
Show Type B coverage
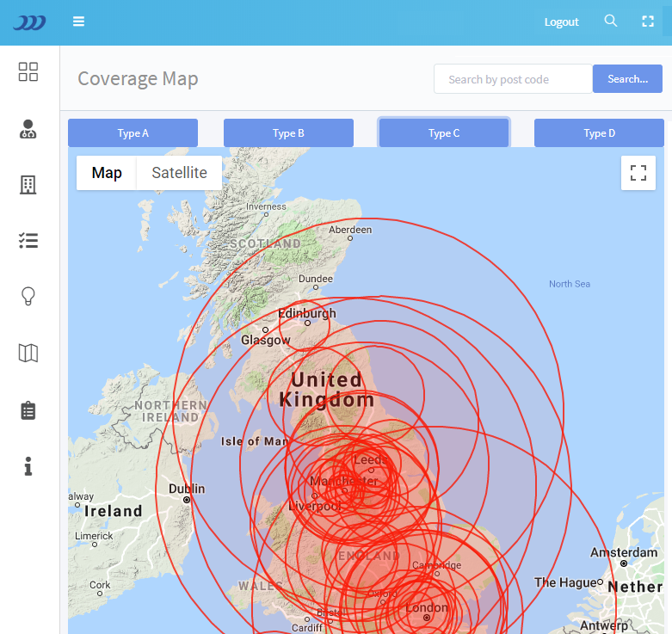click(288, 133)
